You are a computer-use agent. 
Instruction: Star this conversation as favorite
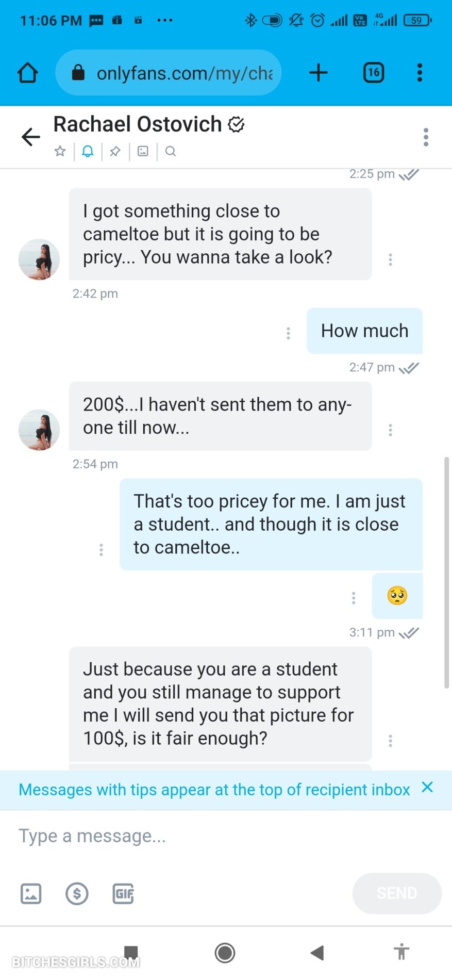[x=60, y=151]
